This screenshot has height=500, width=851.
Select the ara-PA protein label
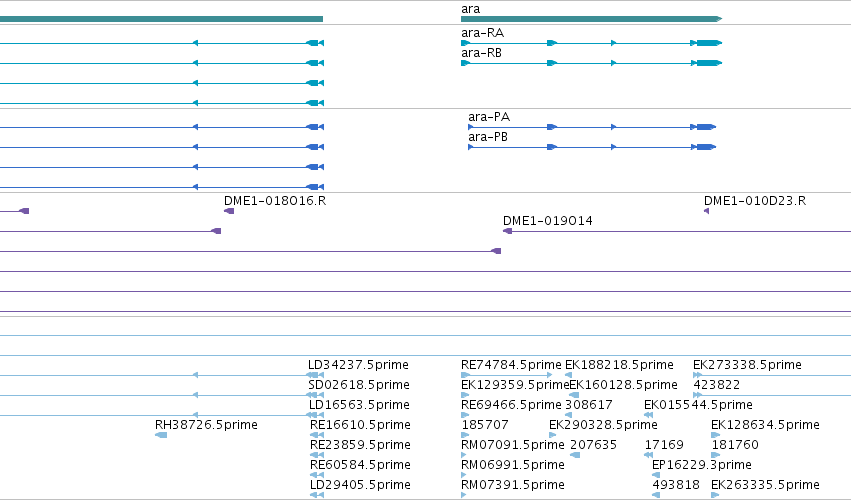(489, 117)
